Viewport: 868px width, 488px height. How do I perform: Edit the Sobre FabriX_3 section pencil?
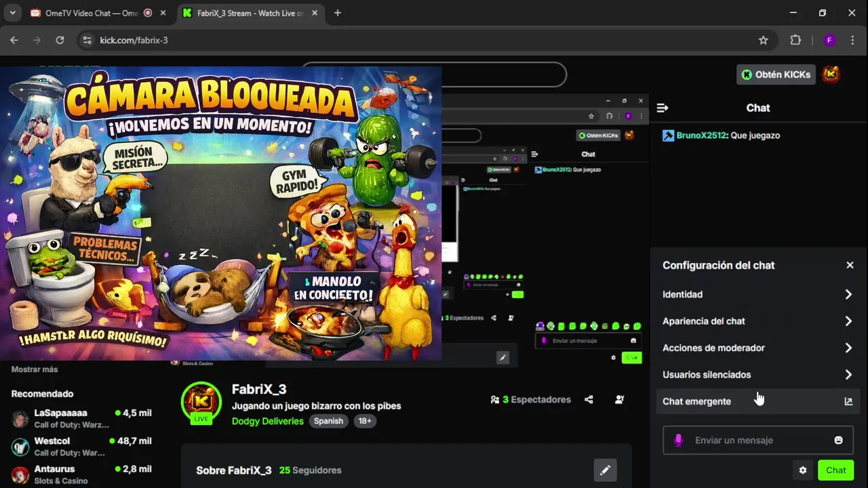click(605, 470)
